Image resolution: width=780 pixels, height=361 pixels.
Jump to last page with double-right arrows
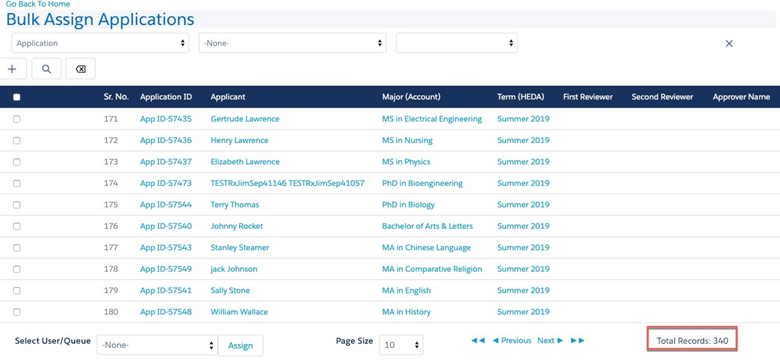click(x=578, y=341)
